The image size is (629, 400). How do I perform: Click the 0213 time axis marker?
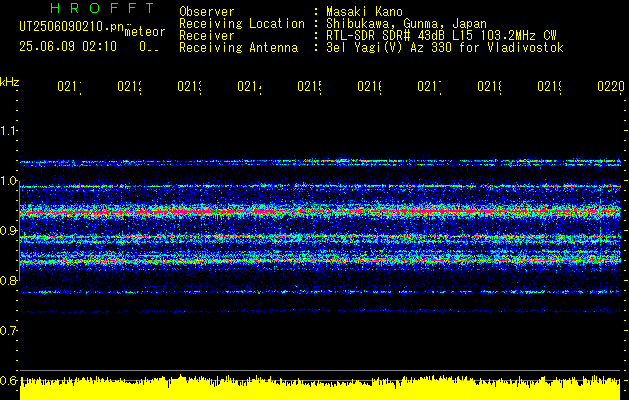click(189, 86)
